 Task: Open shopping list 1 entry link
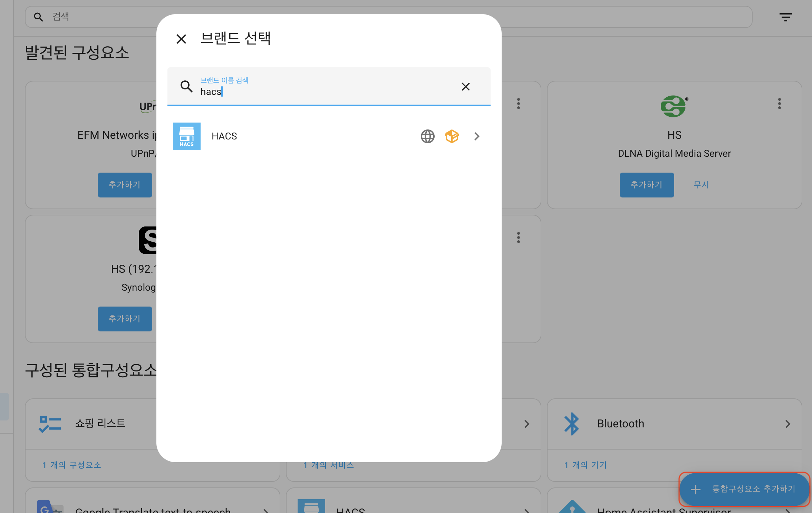click(71, 465)
